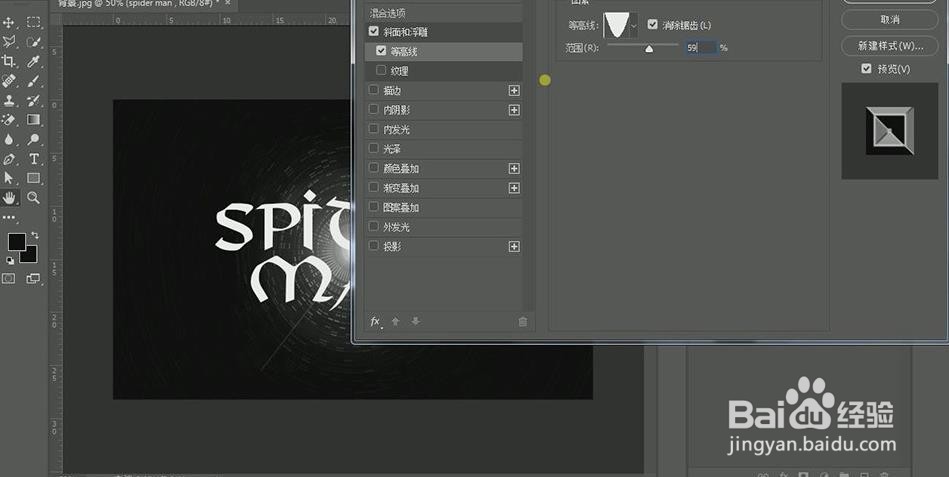Select the Gradient tool
Image resolution: width=949 pixels, height=477 pixels.
34,120
